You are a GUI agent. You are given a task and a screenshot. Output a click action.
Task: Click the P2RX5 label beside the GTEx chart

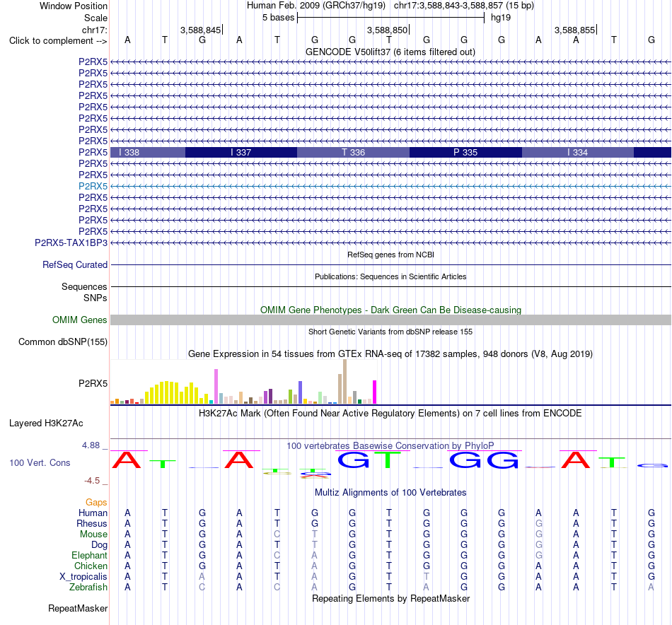93,383
